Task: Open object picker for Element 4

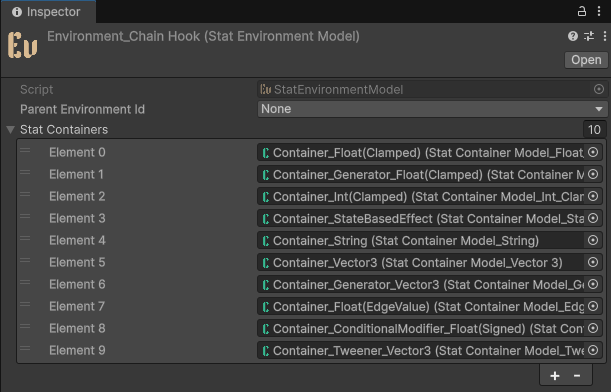Action: pos(593,240)
